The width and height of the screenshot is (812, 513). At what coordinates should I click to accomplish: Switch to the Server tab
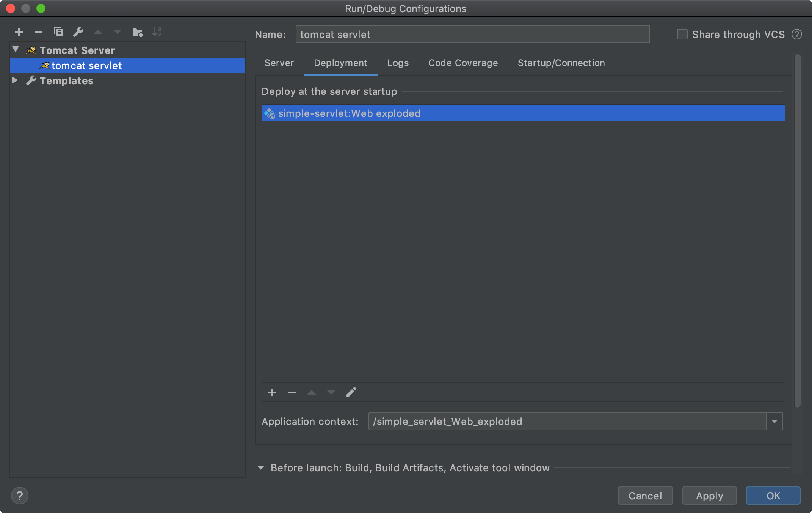(279, 63)
